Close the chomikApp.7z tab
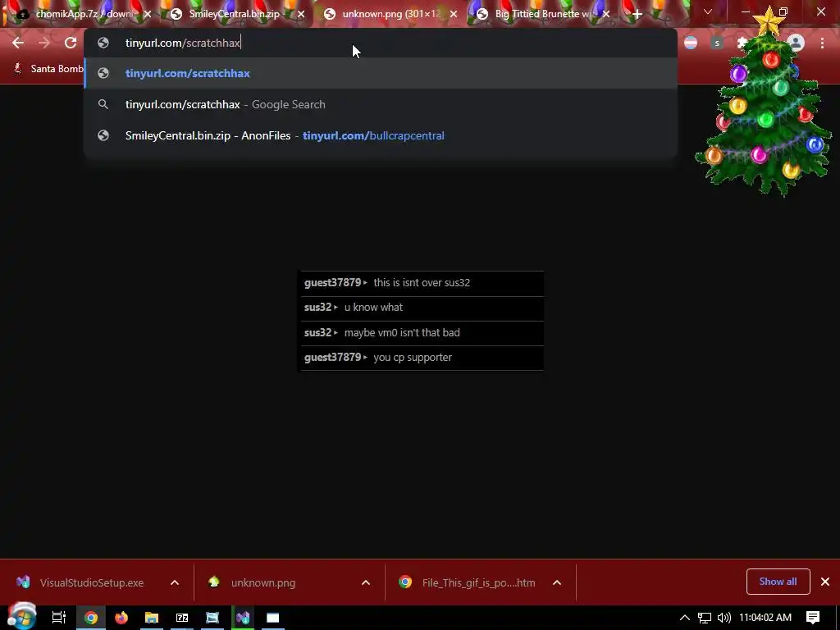Screen dimensions: 840x630 (x=148, y=15)
